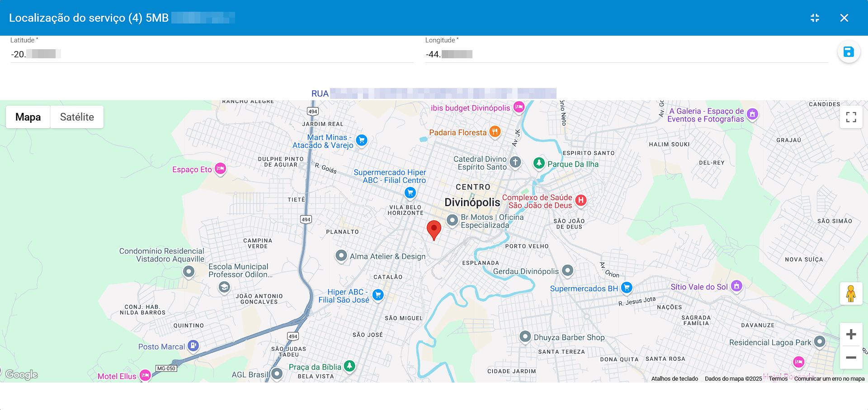Select the Dhuyza Barber Shop marker
Screen dimensions: 868x410
coord(525,337)
